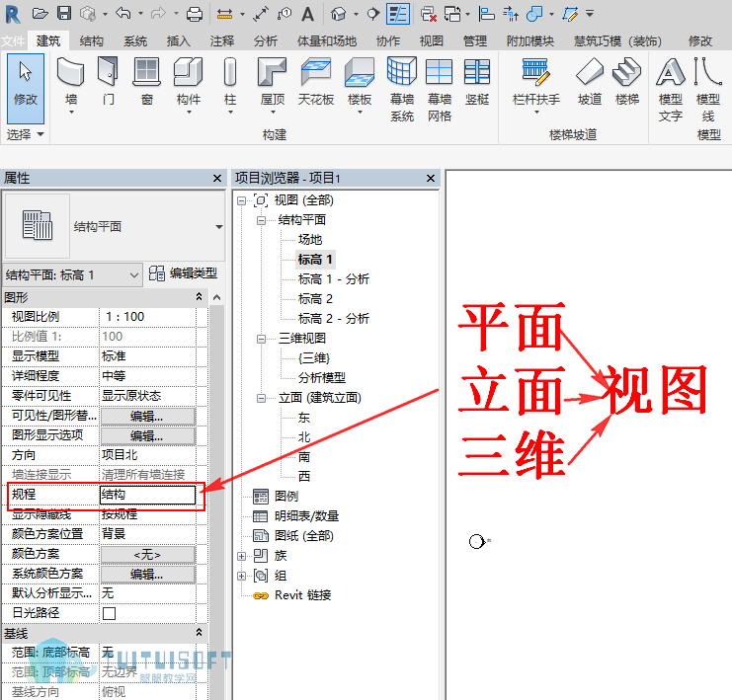This screenshot has width=732, height=700.
Task: Collapse the Graphics property group
Action: (199, 297)
